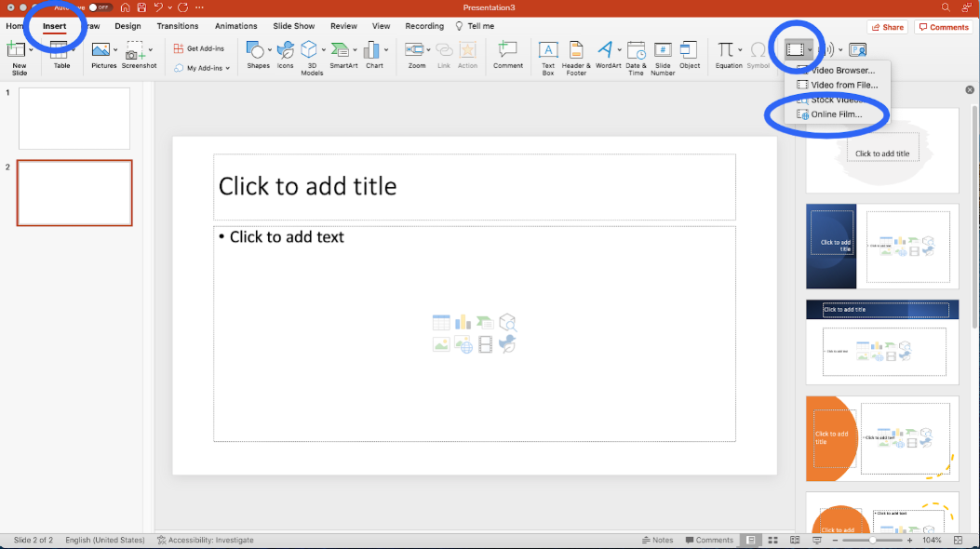Open Accessibility: Investigate in status bar
980x549 pixels.
[x=205, y=540]
